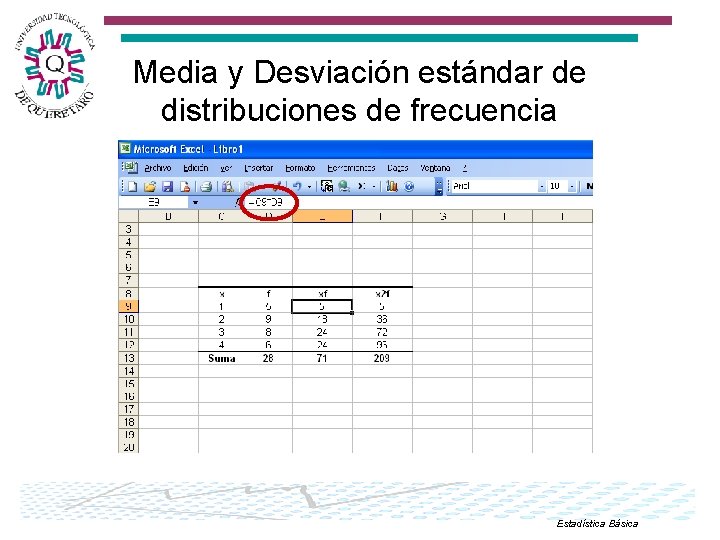Screen dimensions: 720x540
Task: Click the icon left of the globe
Action: (x=326, y=186)
